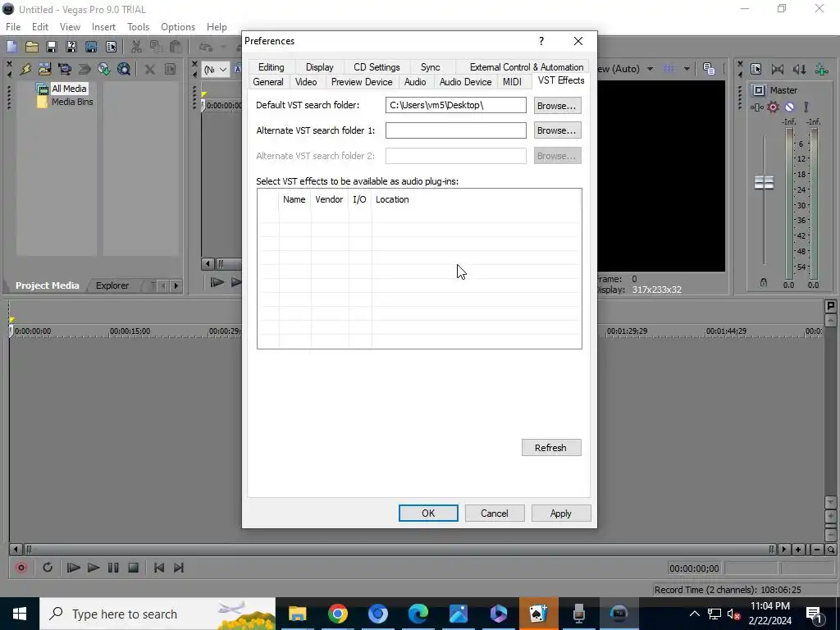Click the Play From Start button
The height and width of the screenshot is (630, 840).
(73, 568)
